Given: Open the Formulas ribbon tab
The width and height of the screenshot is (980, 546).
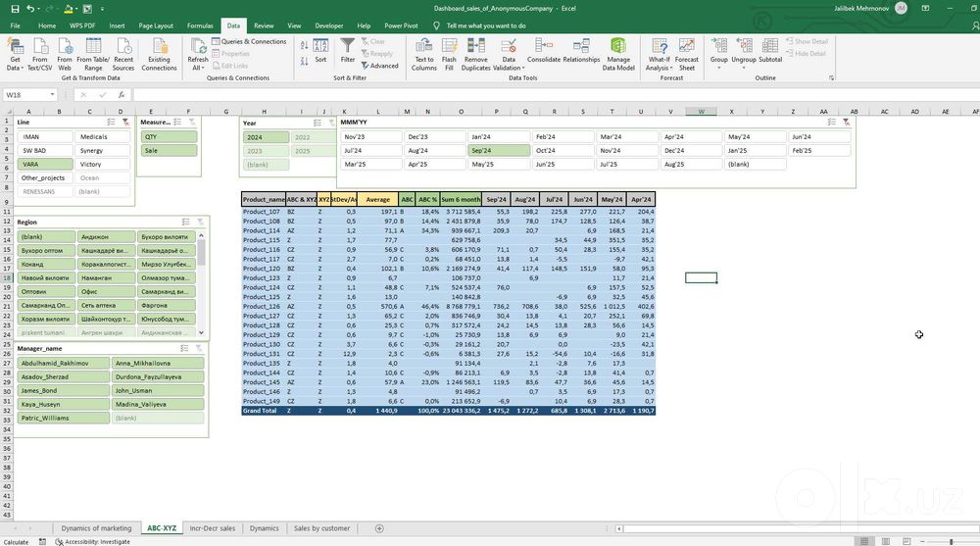Looking at the screenshot, I should [x=200, y=25].
